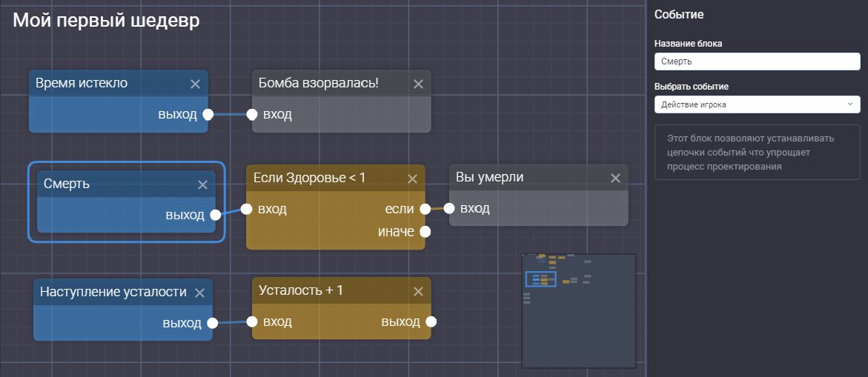Click 'вход' port of 'Вы умерли'
This screenshot has width=868, height=377.
coord(450,209)
